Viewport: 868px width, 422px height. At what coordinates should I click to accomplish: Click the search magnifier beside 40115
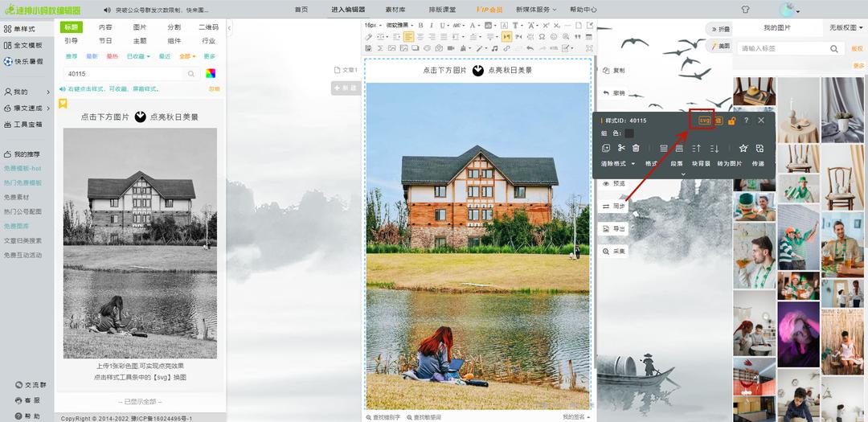[191, 74]
